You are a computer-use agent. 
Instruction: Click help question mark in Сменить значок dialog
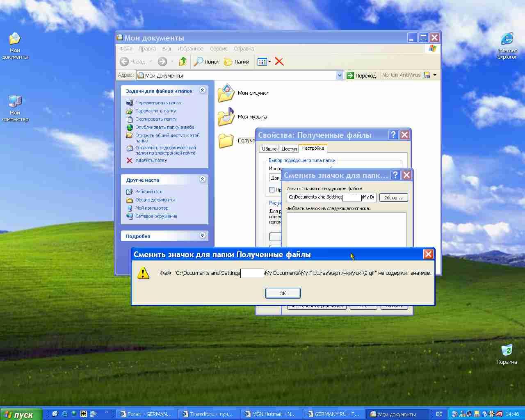pos(395,175)
